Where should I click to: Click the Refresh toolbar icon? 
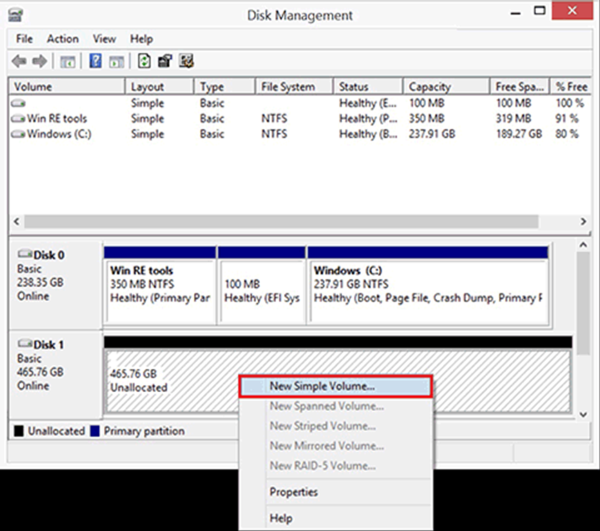pyautogui.click(x=144, y=61)
